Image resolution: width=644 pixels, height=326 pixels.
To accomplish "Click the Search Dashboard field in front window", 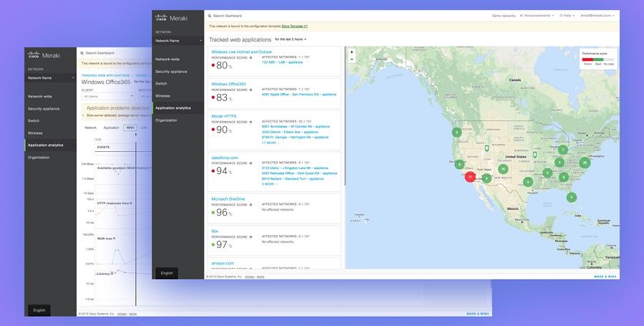I will [x=227, y=16].
